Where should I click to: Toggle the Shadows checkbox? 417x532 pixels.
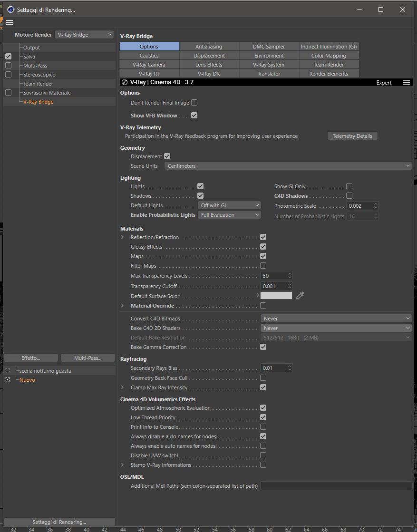[x=200, y=195]
